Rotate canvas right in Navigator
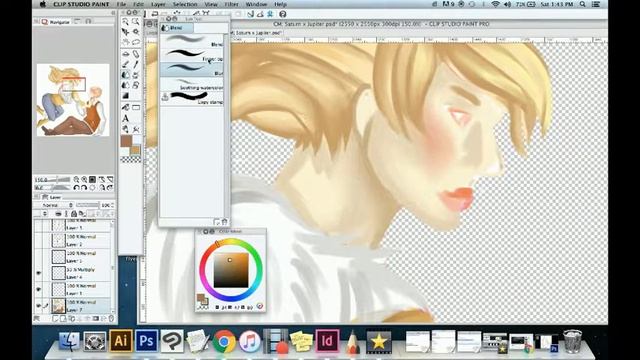 tap(84, 188)
